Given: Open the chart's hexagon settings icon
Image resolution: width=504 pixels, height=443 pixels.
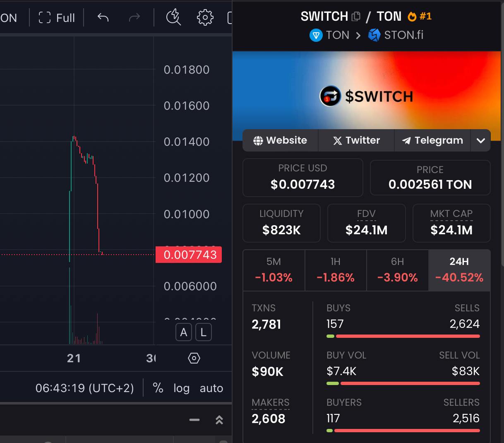Looking at the screenshot, I should pos(194,358).
